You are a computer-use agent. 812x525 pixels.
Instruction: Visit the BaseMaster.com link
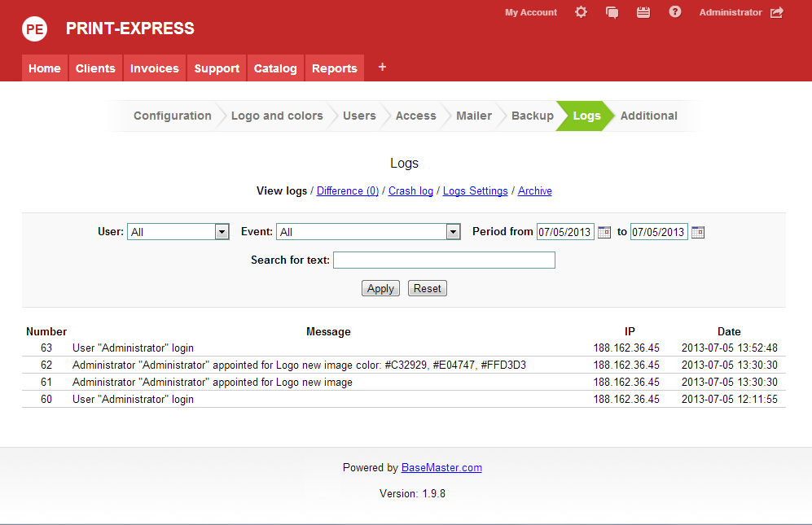click(x=441, y=467)
